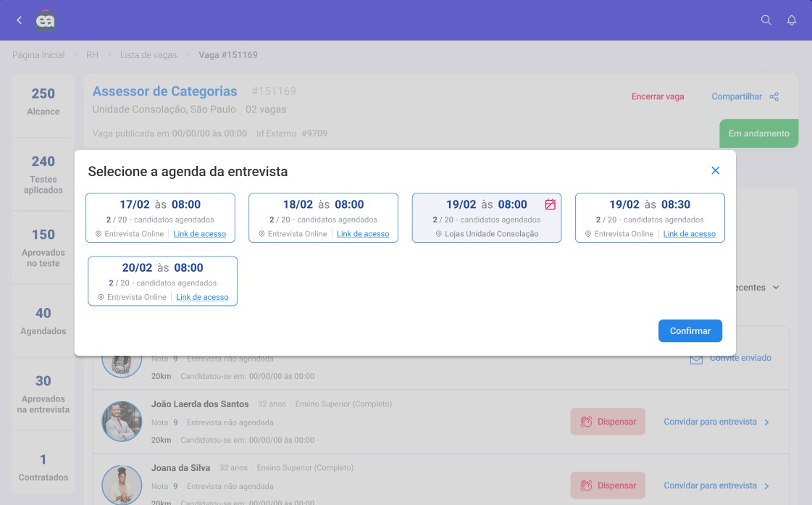
Task: Open Link de acesso for 17/02 slot
Action: click(199, 234)
